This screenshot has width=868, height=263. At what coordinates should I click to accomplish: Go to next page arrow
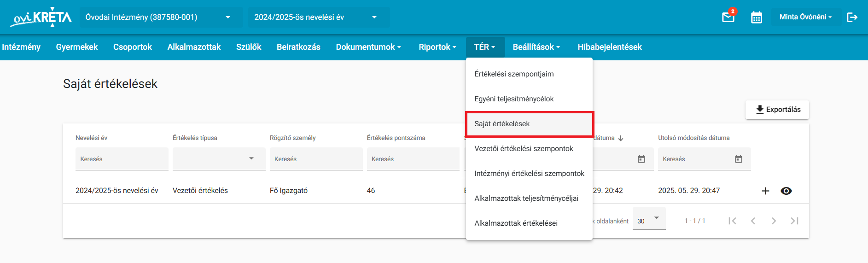[774, 221]
